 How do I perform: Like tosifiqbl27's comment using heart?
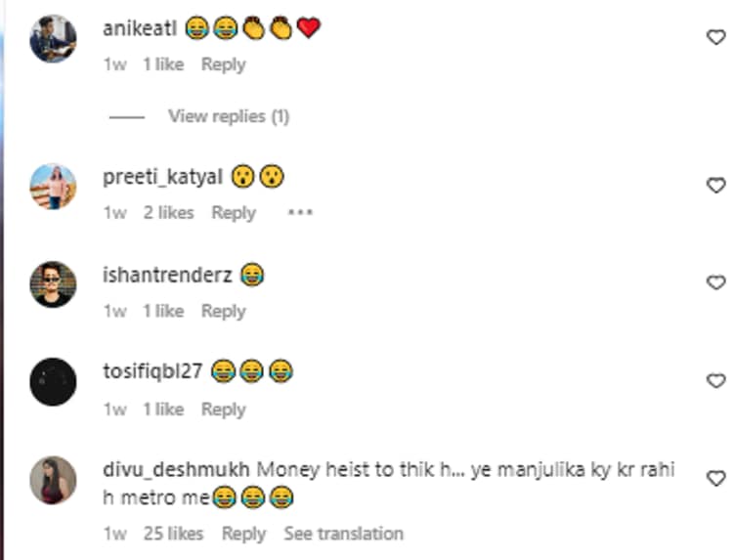(x=715, y=380)
